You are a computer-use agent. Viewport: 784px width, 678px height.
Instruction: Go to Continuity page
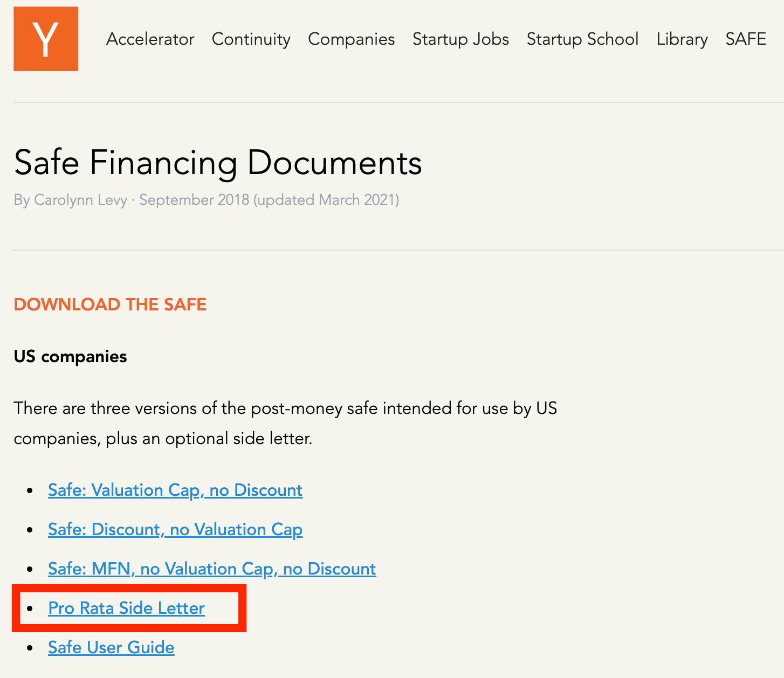[251, 39]
